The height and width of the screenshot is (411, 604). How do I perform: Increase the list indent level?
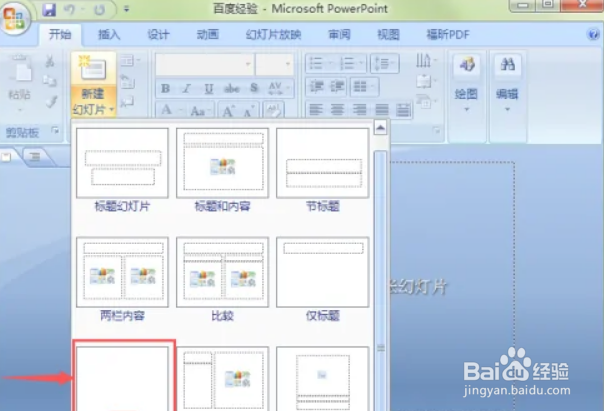click(x=336, y=87)
